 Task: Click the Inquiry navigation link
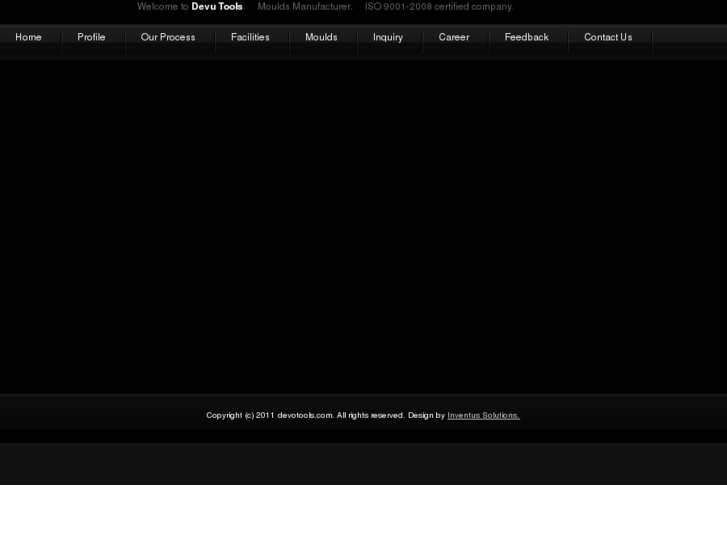(x=388, y=37)
